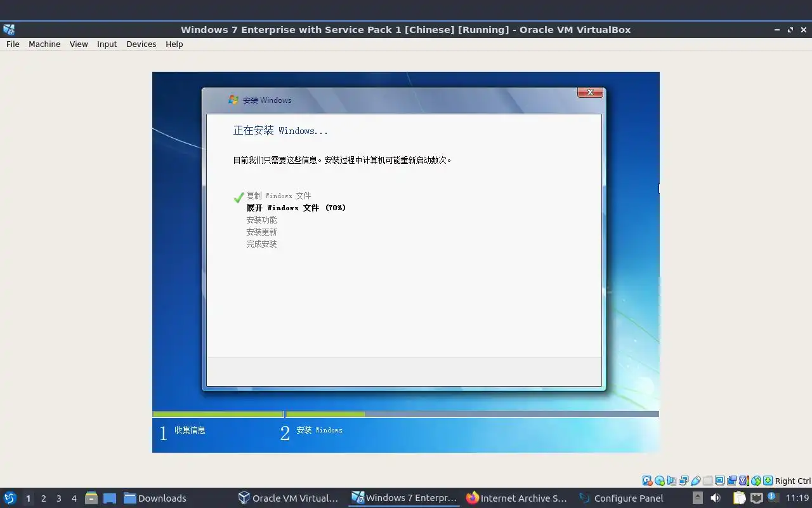
Task: Click the USB devices status icon
Action: point(696,481)
